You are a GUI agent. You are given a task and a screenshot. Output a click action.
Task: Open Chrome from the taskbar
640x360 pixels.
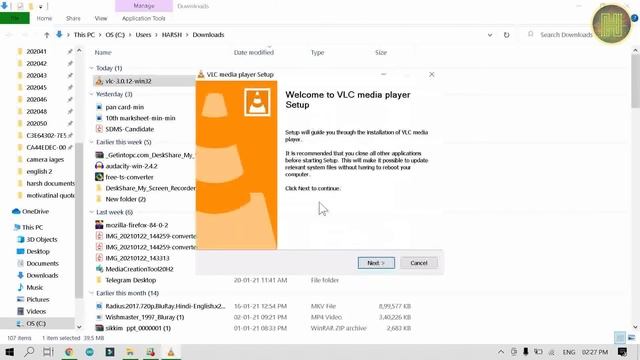[69, 352]
